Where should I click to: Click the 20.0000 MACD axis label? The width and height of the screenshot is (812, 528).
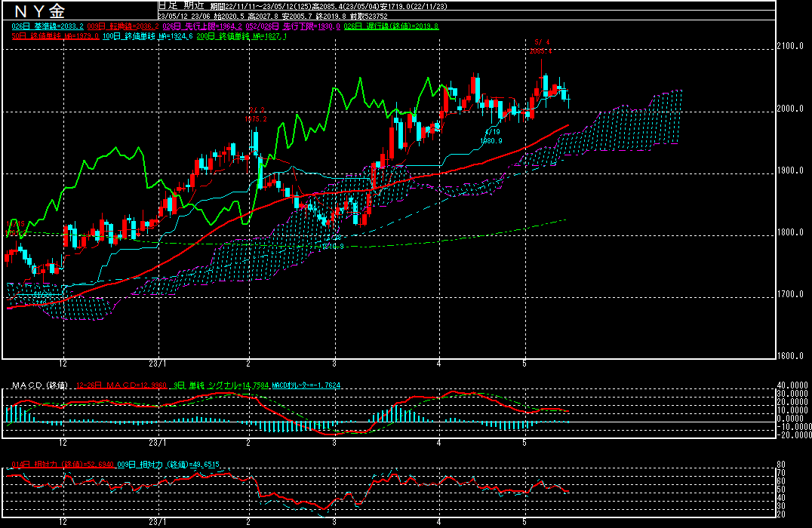pyautogui.click(x=792, y=402)
